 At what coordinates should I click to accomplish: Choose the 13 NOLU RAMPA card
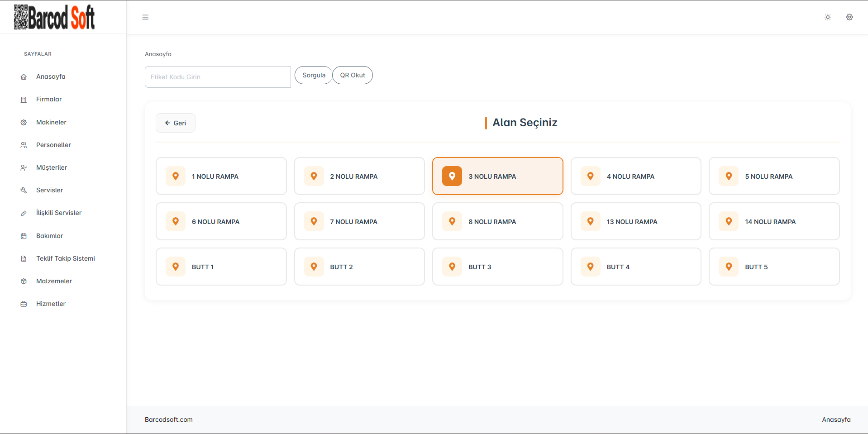(x=635, y=221)
